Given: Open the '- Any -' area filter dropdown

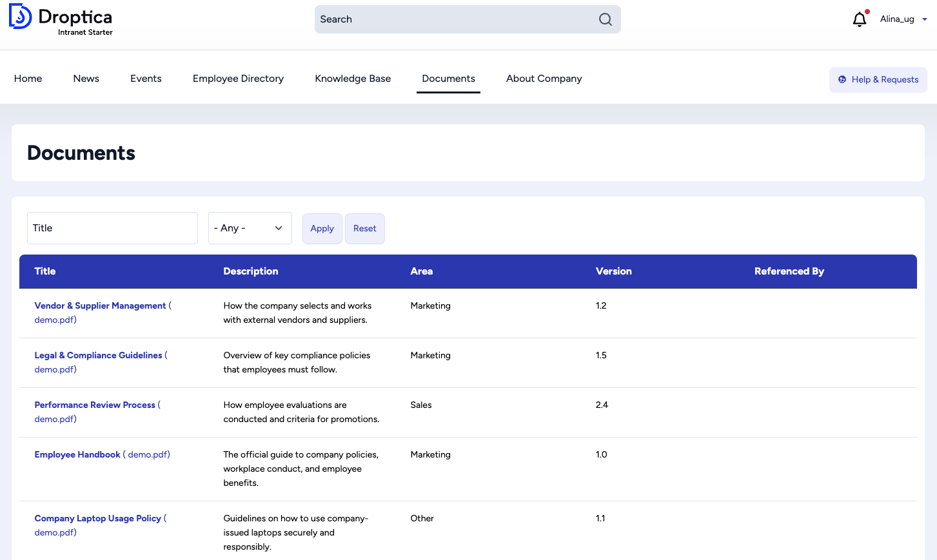Looking at the screenshot, I should (250, 227).
